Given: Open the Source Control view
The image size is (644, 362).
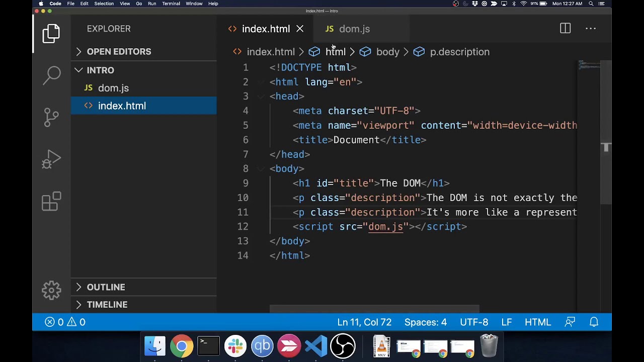Looking at the screenshot, I should pyautogui.click(x=51, y=117).
